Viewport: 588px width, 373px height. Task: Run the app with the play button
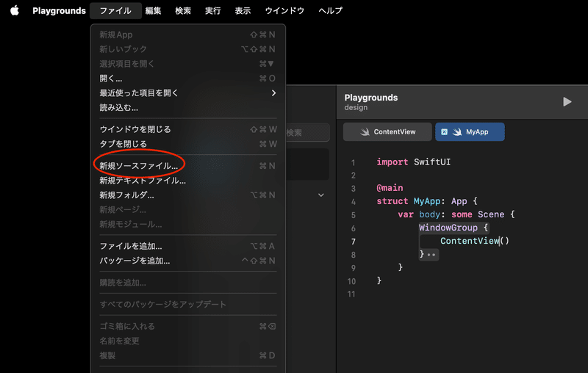click(x=567, y=102)
